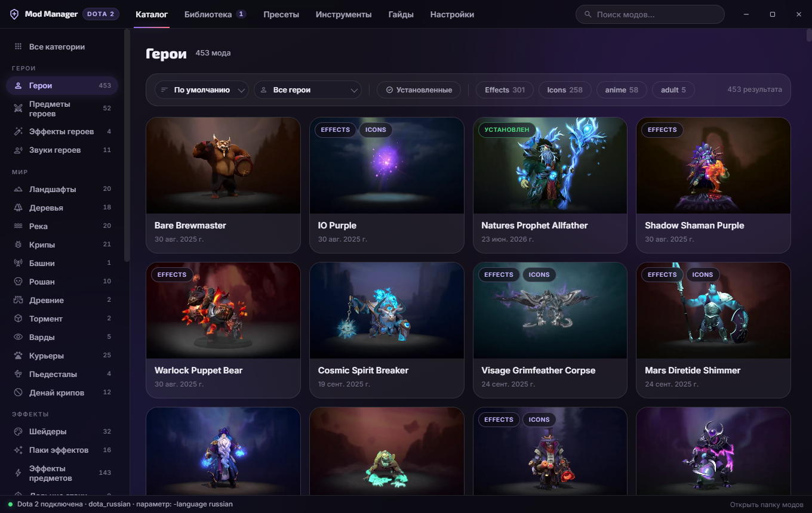The image size is (812, 513).
Task: Click the EFFECTS badge on Shadow Shaman Purple
Action: tap(662, 130)
